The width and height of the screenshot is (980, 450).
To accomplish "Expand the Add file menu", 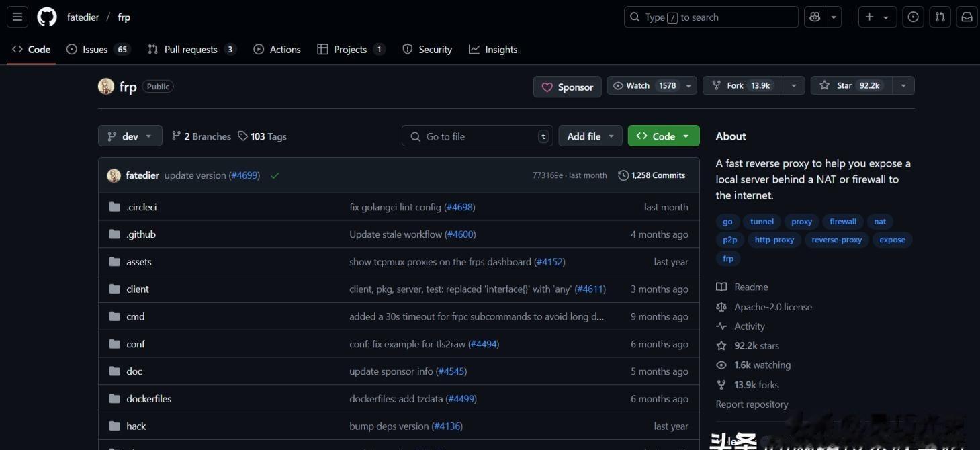I will [590, 136].
